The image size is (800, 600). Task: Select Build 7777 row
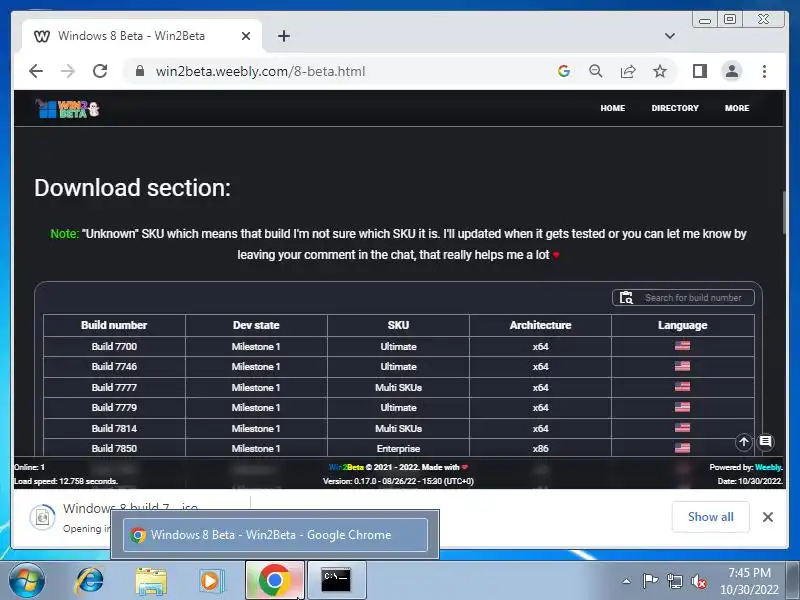click(x=398, y=387)
